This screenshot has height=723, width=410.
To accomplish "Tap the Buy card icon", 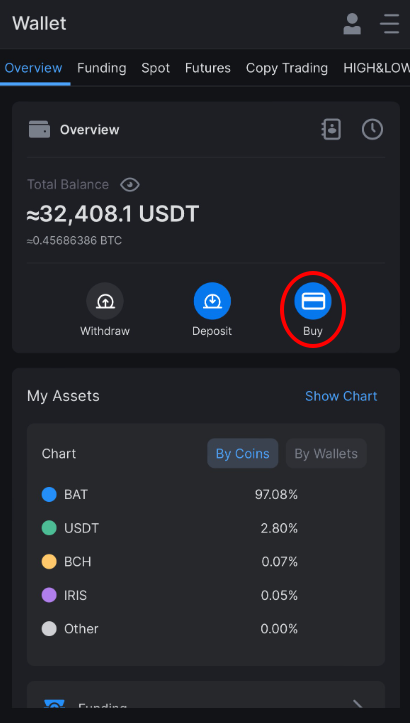I will pyautogui.click(x=313, y=301).
